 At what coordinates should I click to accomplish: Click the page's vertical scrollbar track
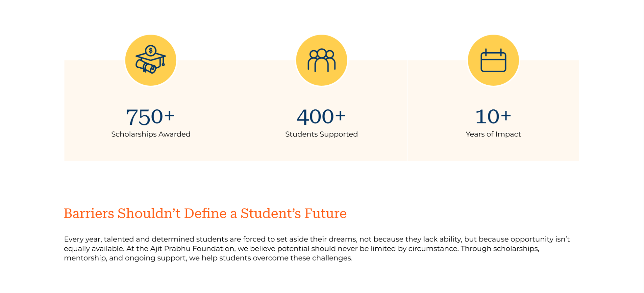coord(643,146)
